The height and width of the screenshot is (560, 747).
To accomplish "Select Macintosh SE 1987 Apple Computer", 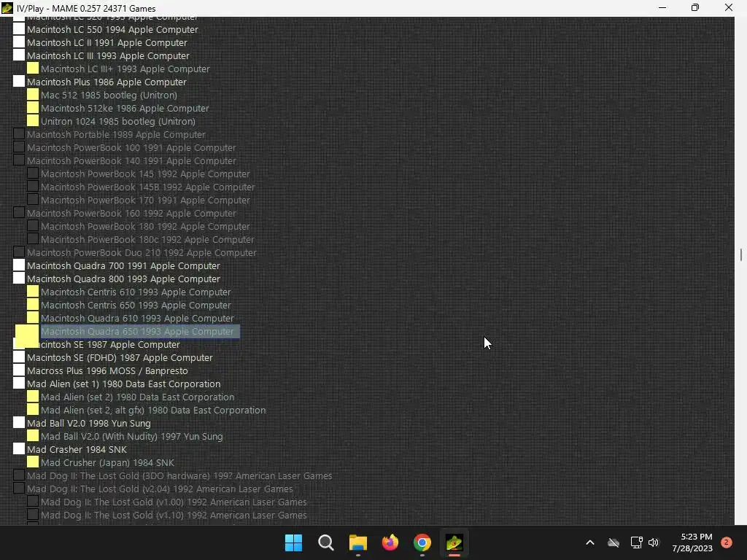I will point(109,345).
